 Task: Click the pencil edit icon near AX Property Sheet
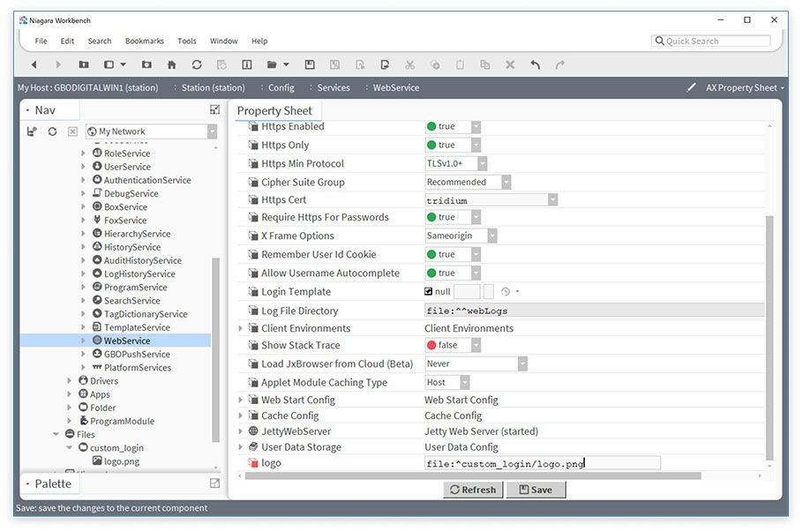(692, 87)
